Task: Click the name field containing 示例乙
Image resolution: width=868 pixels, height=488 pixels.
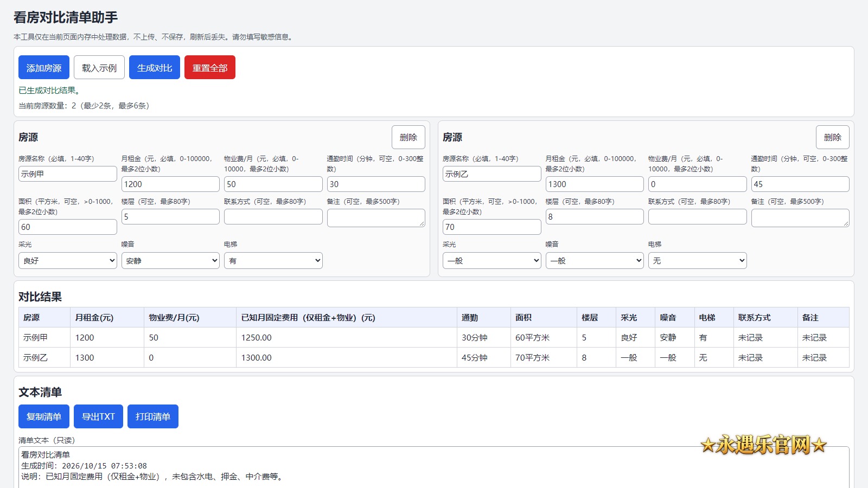Action: click(492, 174)
